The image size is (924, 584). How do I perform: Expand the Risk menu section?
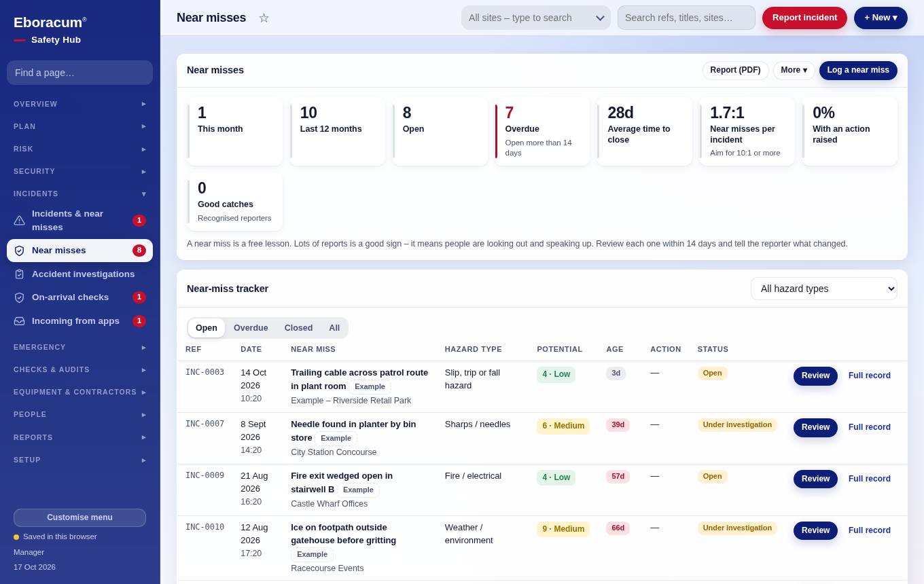click(x=79, y=149)
